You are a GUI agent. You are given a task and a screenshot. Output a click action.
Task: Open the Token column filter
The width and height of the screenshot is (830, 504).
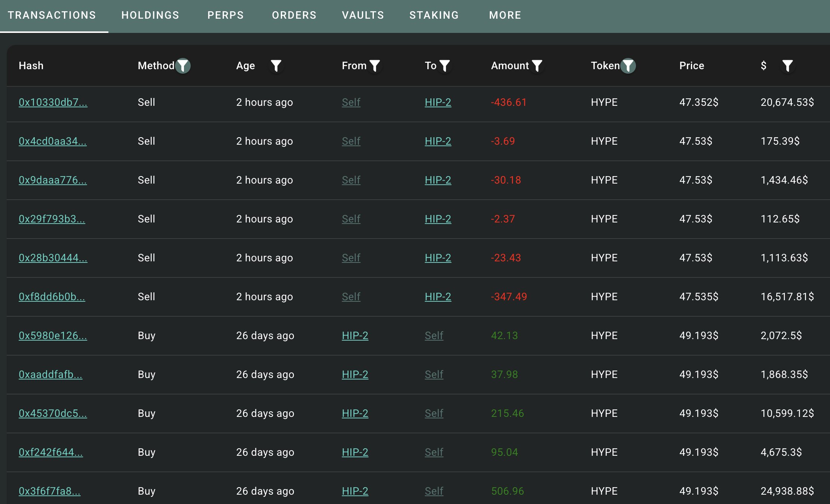[627, 66]
